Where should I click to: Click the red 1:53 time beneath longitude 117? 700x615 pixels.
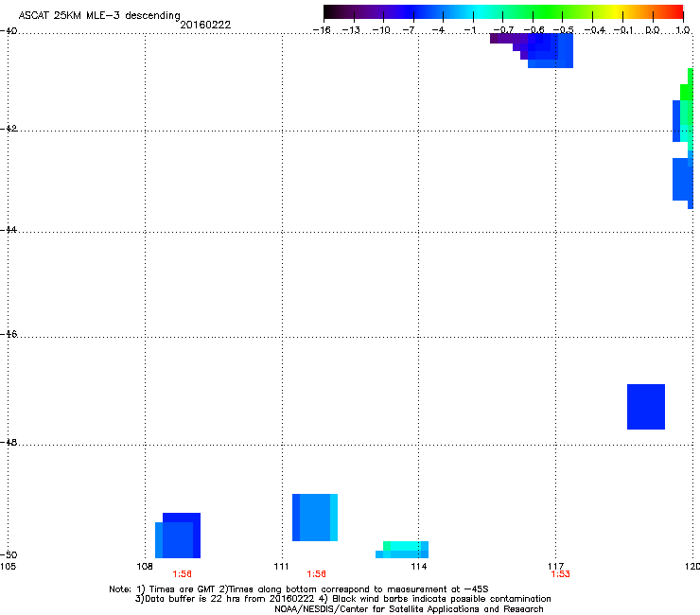[560, 574]
